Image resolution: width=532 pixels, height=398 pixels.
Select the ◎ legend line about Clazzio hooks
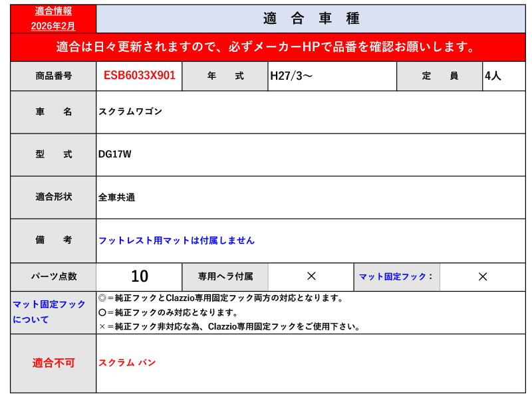point(221,298)
